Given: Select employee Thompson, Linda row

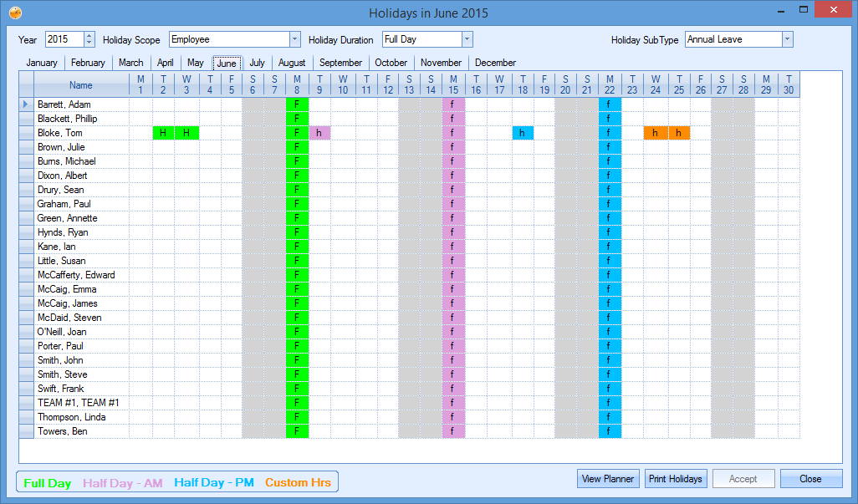Looking at the screenshot, I should click(72, 417).
